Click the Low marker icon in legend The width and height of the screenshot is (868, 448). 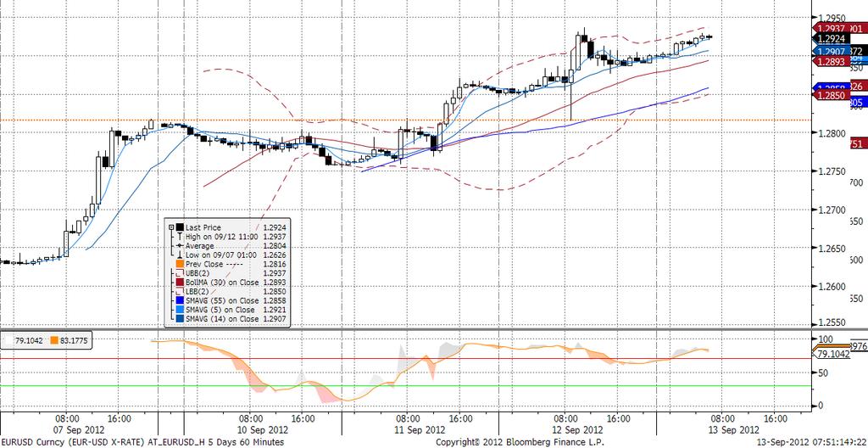(180, 255)
